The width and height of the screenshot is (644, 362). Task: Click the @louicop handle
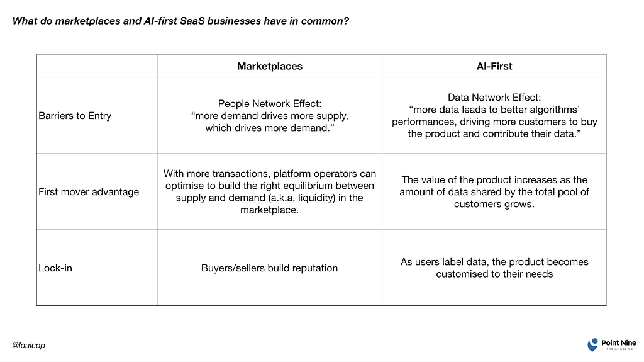tap(28, 345)
